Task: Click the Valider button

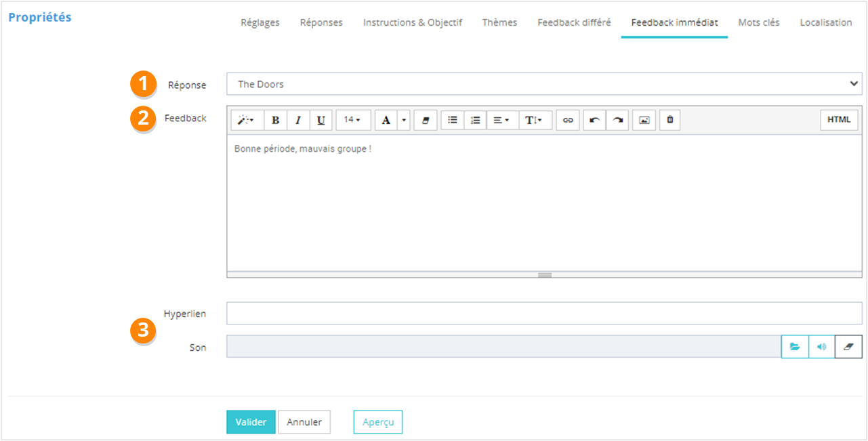Action: click(251, 421)
